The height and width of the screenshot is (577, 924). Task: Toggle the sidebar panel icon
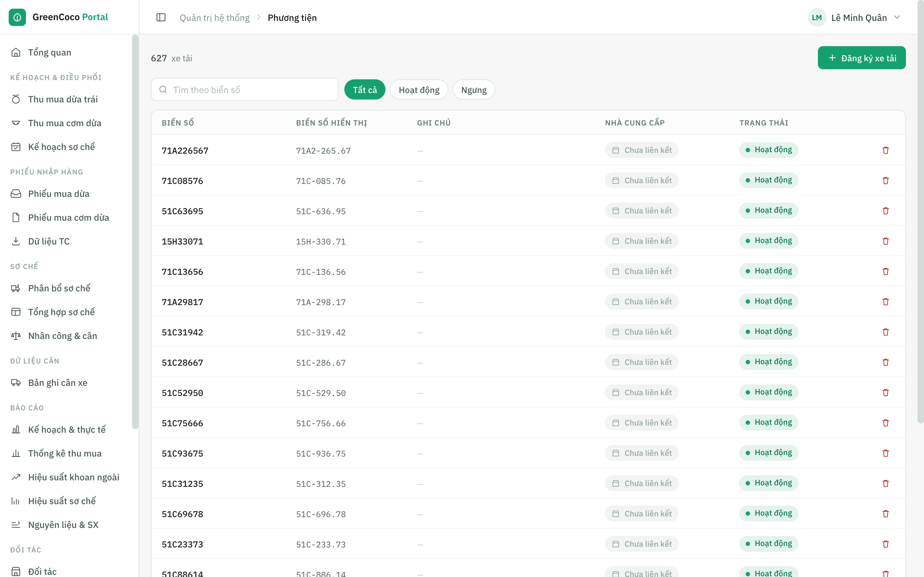(161, 18)
